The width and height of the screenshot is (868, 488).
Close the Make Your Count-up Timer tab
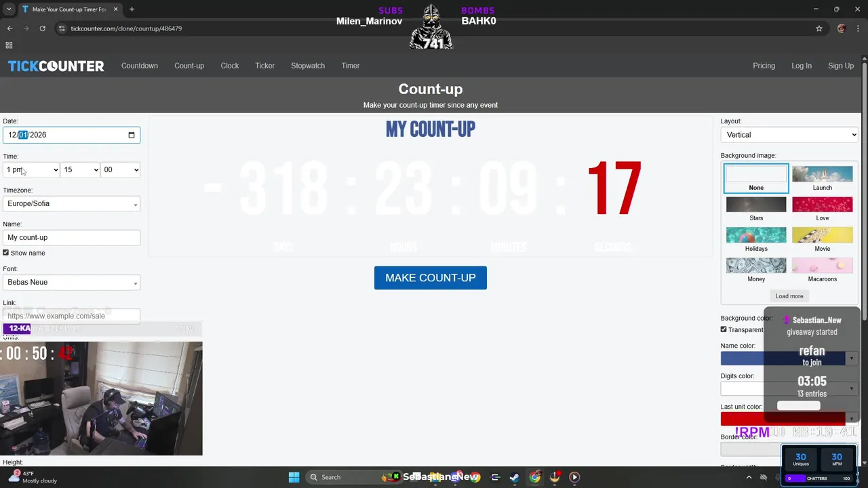(x=115, y=9)
